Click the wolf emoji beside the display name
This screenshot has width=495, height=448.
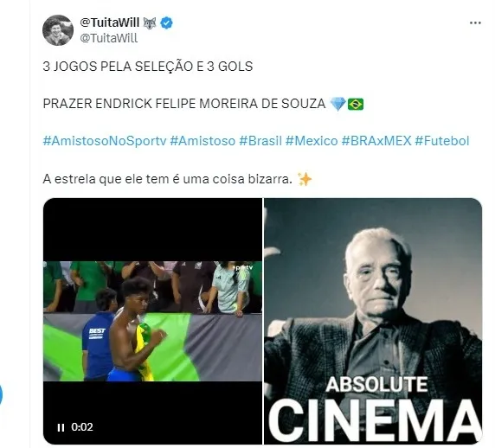pos(150,23)
